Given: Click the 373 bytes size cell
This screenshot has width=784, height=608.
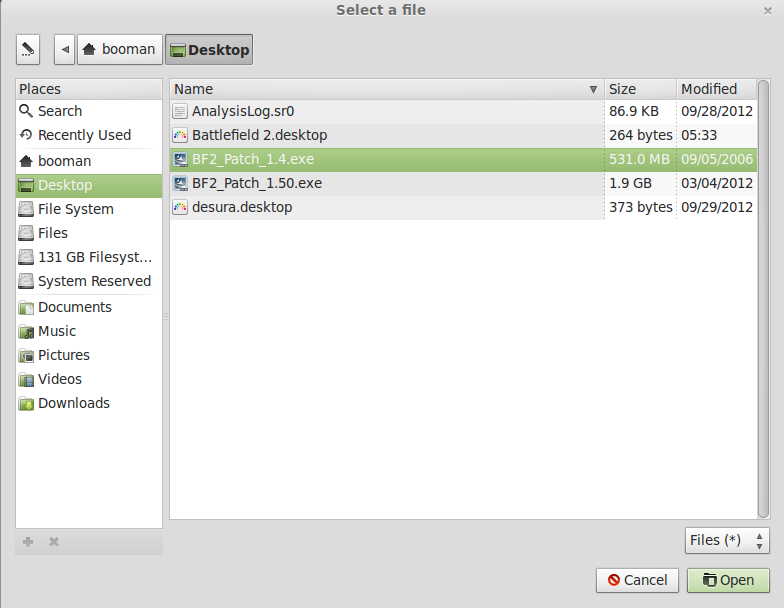Looking at the screenshot, I should 640,207.
